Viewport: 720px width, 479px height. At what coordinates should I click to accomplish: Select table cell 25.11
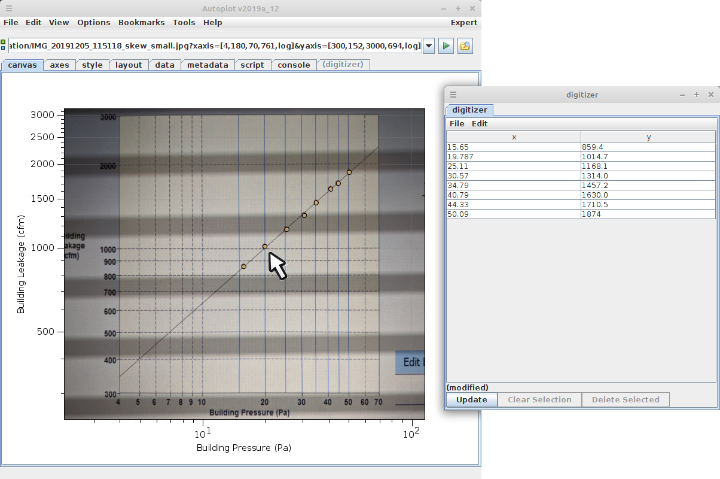[513, 166]
